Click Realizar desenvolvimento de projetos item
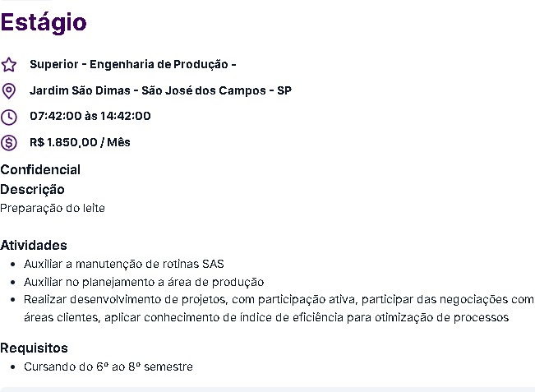Image resolution: width=535 pixels, height=392 pixels. (279, 299)
